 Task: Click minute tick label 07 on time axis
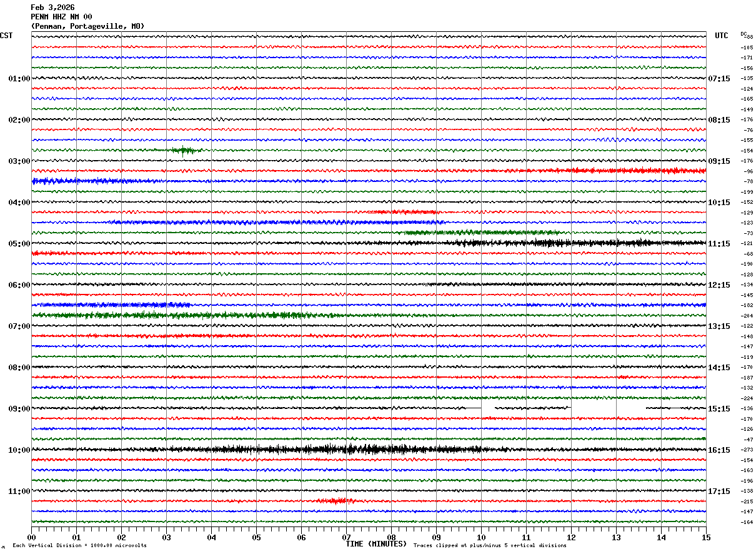pyautogui.click(x=346, y=537)
